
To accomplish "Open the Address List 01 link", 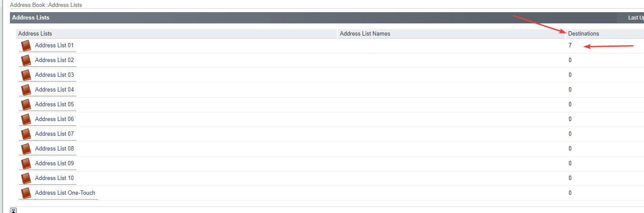I will pos(54,46).
